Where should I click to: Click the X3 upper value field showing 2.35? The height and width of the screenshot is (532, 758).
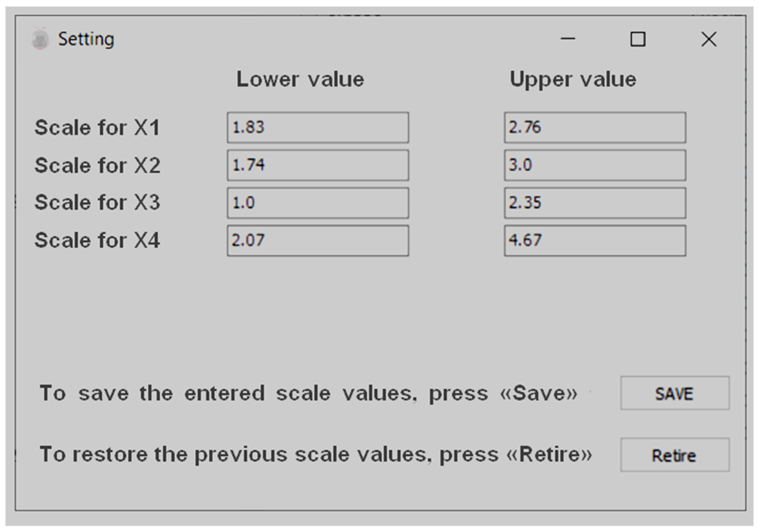tap(594, 203)
